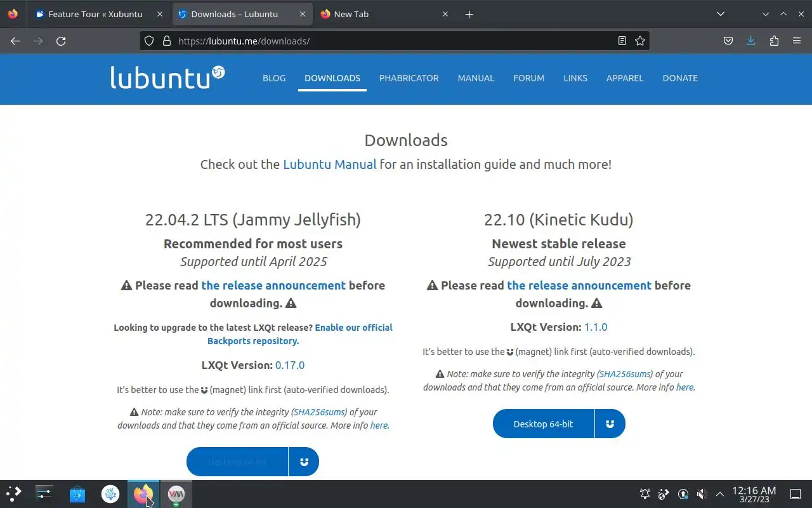Download 22.10 Desktop 64-bit
Image resolution: width=812 pixels, height=508 pixels.
[x=544, y=424]
